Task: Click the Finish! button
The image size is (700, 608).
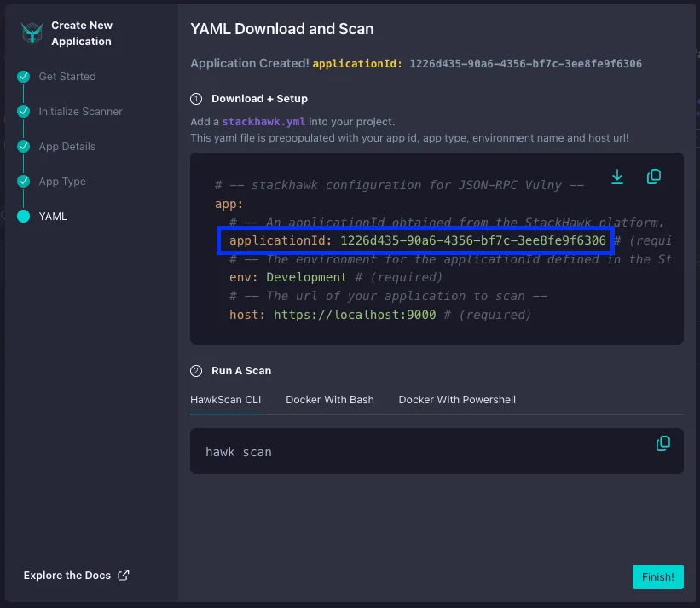Action: point(657,576)
